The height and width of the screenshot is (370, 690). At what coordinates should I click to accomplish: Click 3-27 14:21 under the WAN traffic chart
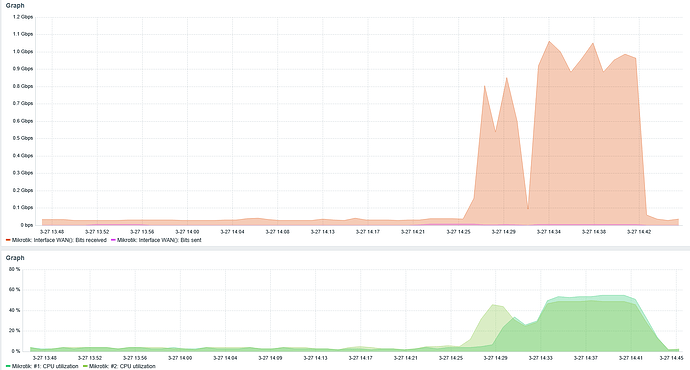click(413, 232)
